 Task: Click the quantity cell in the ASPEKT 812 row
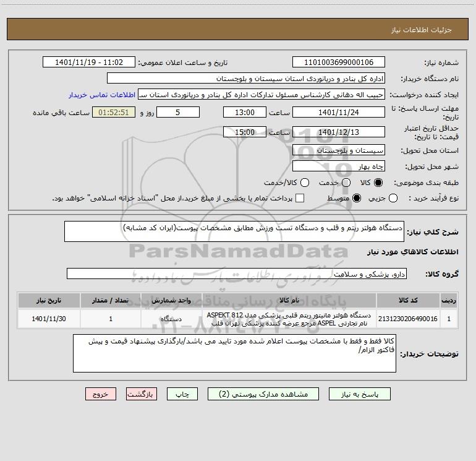pos(111,319)
